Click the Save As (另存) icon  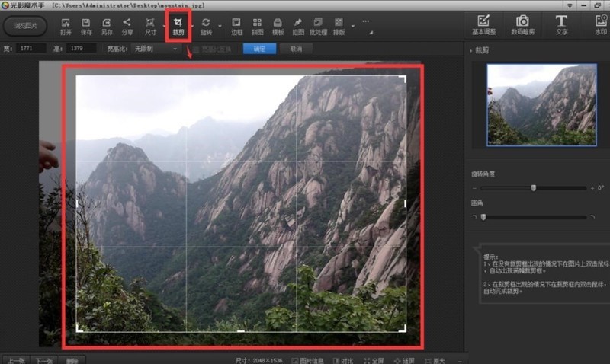pos(106,26)
